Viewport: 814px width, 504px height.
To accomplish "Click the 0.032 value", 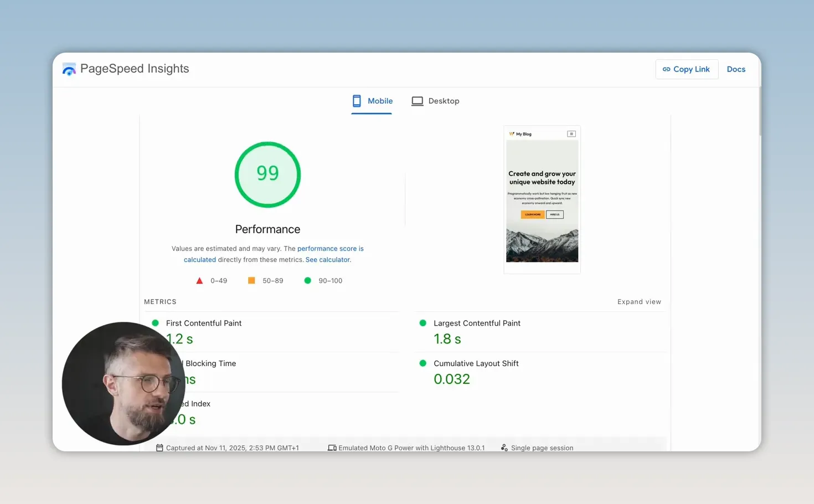I will click(452, 379).
